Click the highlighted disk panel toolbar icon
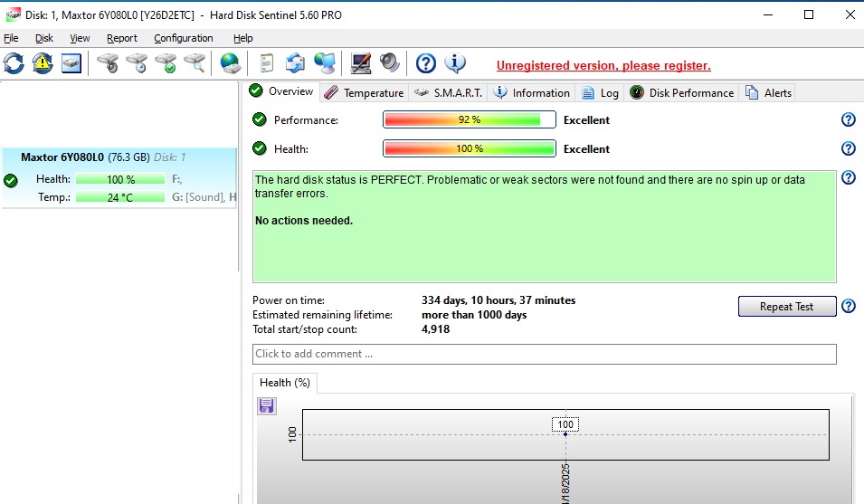 coord(71,63)
